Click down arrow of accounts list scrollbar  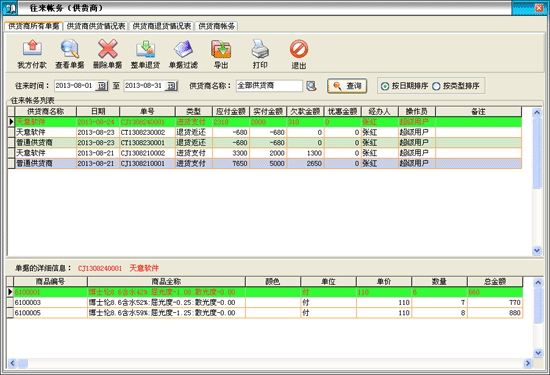coord(537,250)
